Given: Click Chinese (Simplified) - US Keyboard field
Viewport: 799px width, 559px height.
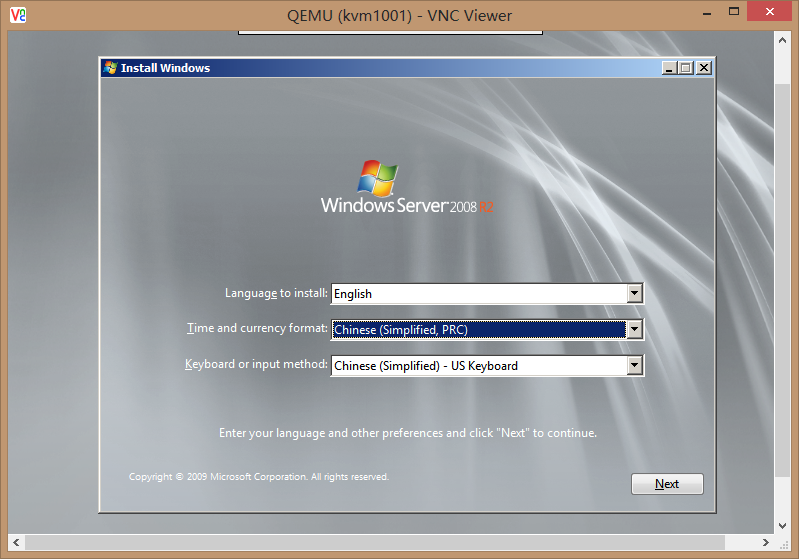Looking at the screenshot, I should (x=487, y=365).
